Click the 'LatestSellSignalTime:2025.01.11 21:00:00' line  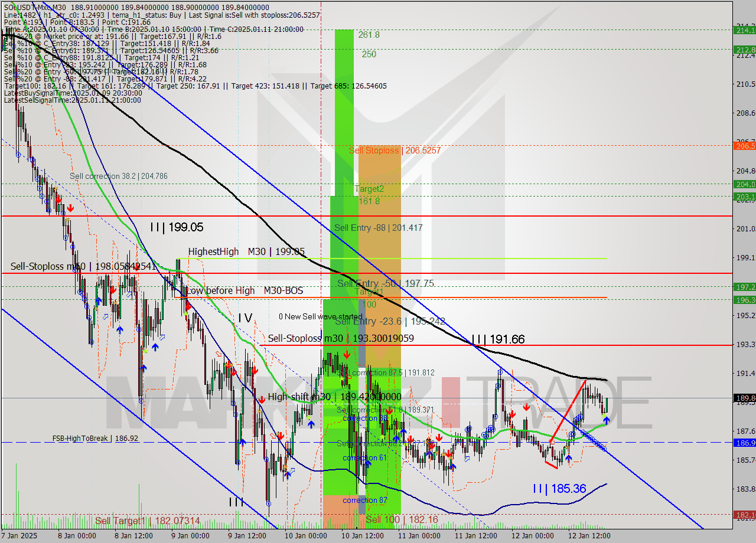pos(73,100)
